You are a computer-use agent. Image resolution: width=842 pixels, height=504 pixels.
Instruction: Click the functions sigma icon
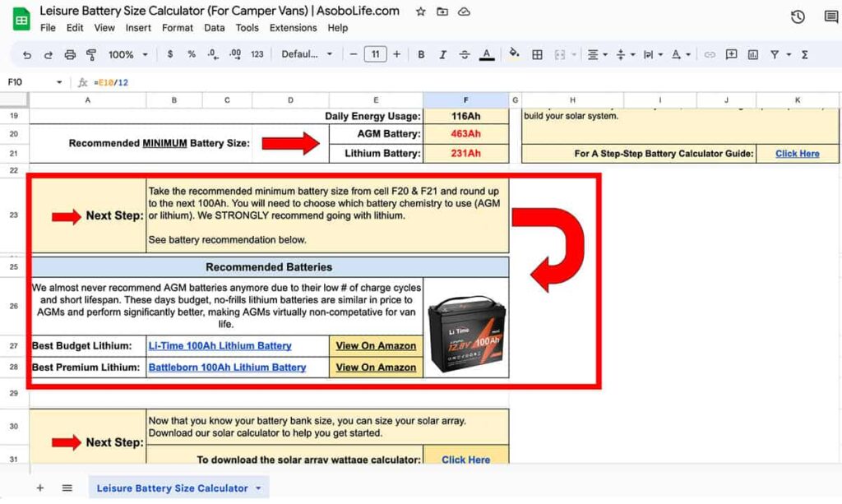pos(805,54)
